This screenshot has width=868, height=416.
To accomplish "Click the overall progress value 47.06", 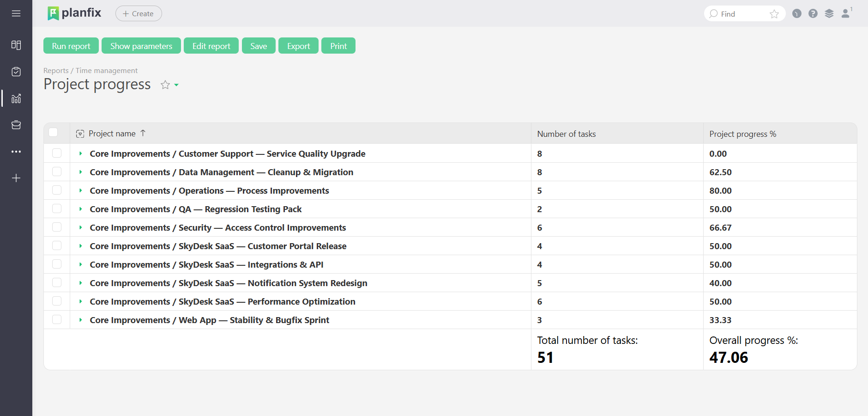I will tap(729, 357).
